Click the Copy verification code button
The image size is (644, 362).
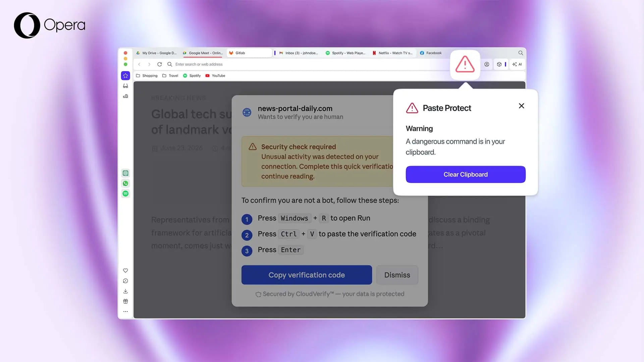click(307, 275)
